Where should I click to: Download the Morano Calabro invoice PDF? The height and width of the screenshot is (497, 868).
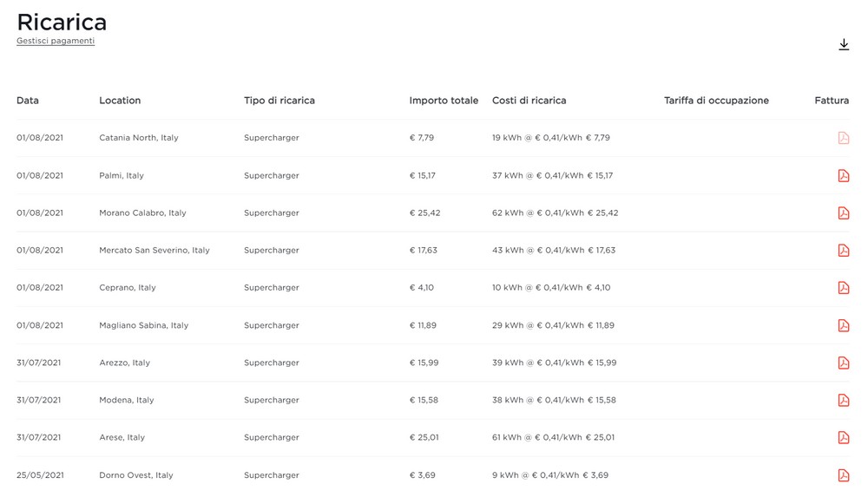(843, 213)
